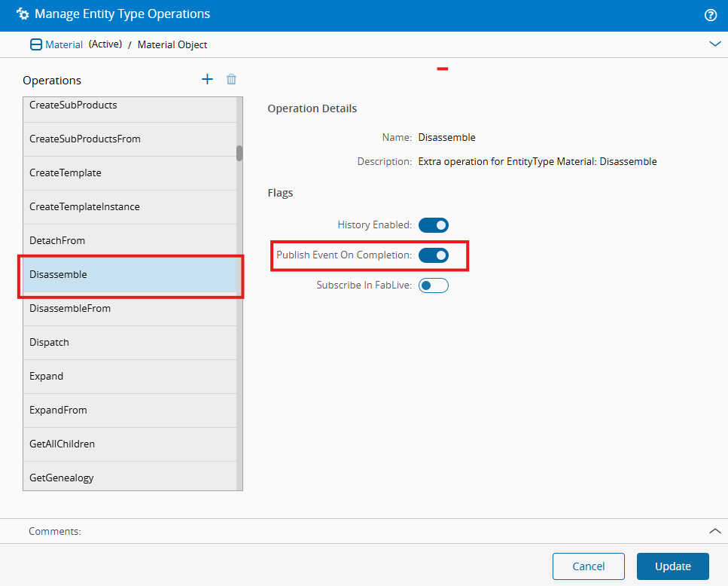Click the Update button
728x586 pixels.
click(x=672, y=566)
